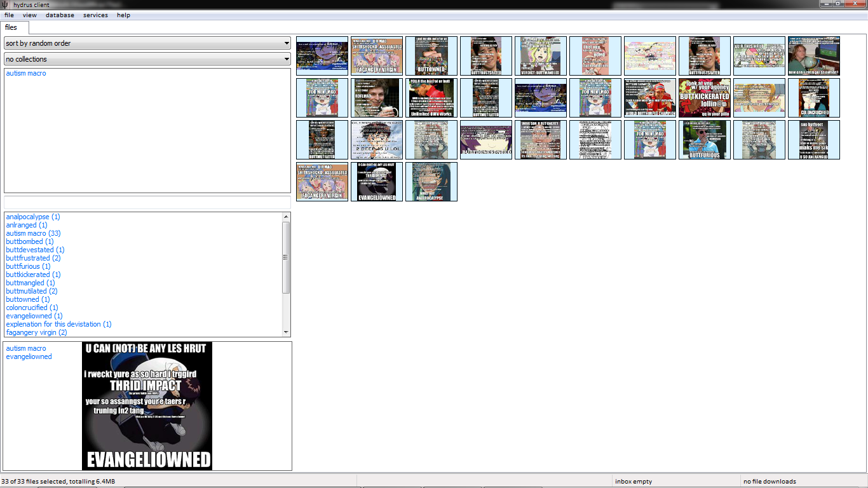868x488 pixels.
Task: Select the ANALPOCALYPSE thumbnail
Action: click(431, 182)
